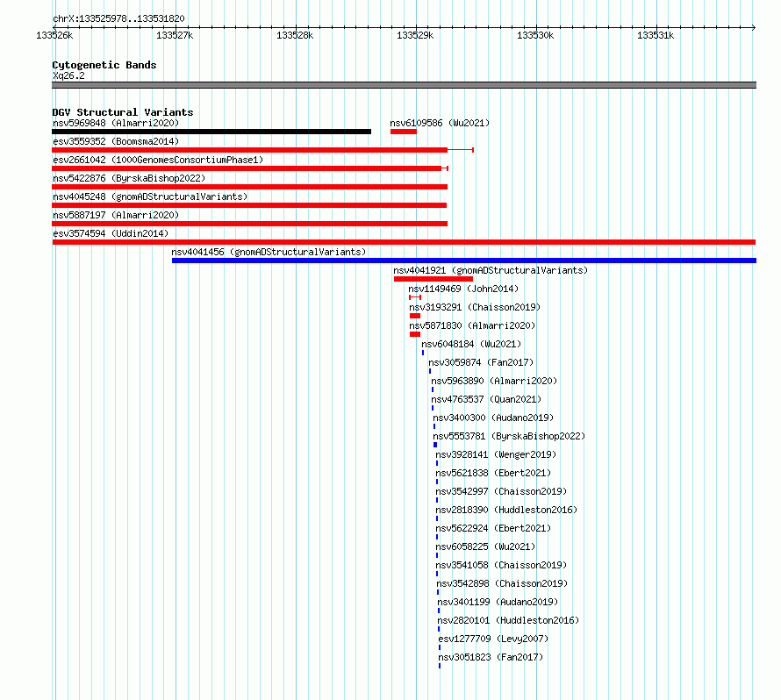Viewport: 781px width, 700px height.
Task: Click the DGV Structural Variants track title
Action: click(123, 112)
